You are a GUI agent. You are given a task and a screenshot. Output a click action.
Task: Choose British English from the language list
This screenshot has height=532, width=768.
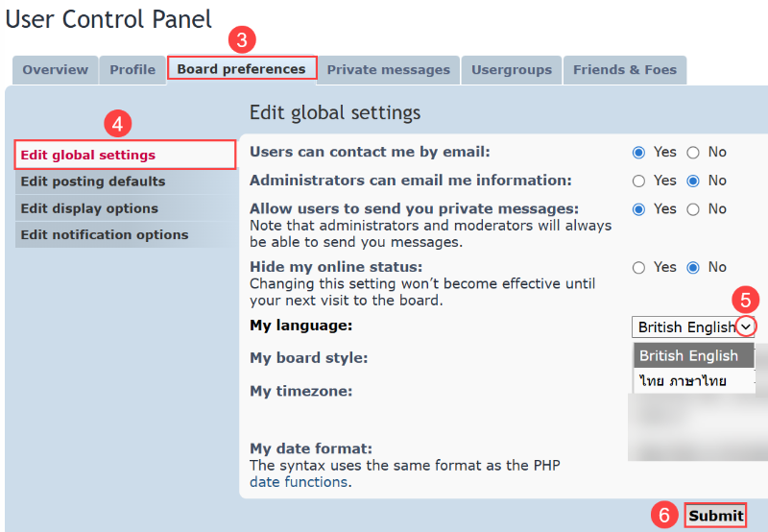coord(688,355)
